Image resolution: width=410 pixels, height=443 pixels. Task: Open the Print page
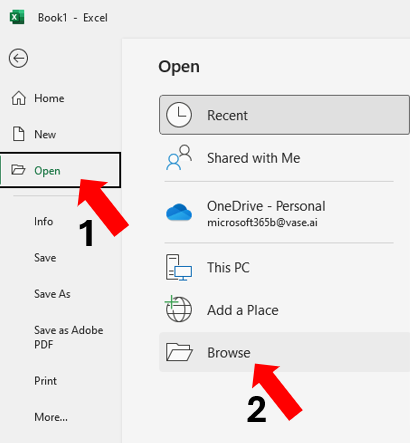(45, 381)
